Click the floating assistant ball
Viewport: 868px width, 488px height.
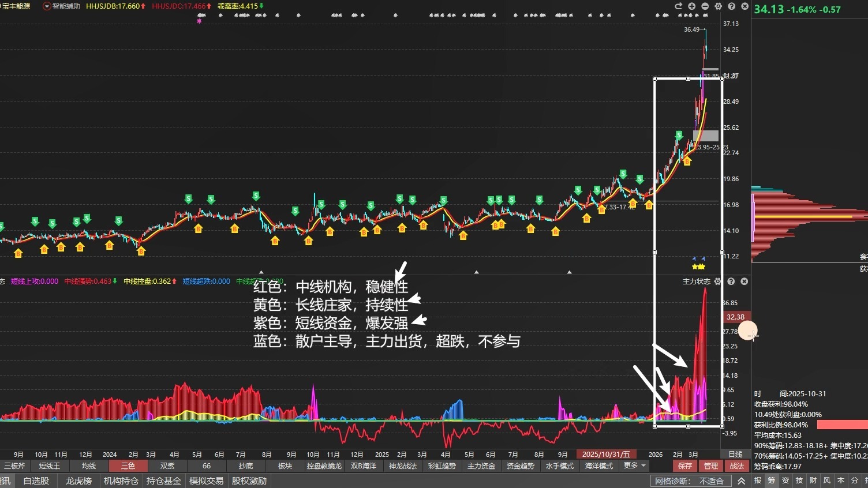(747, 331)
